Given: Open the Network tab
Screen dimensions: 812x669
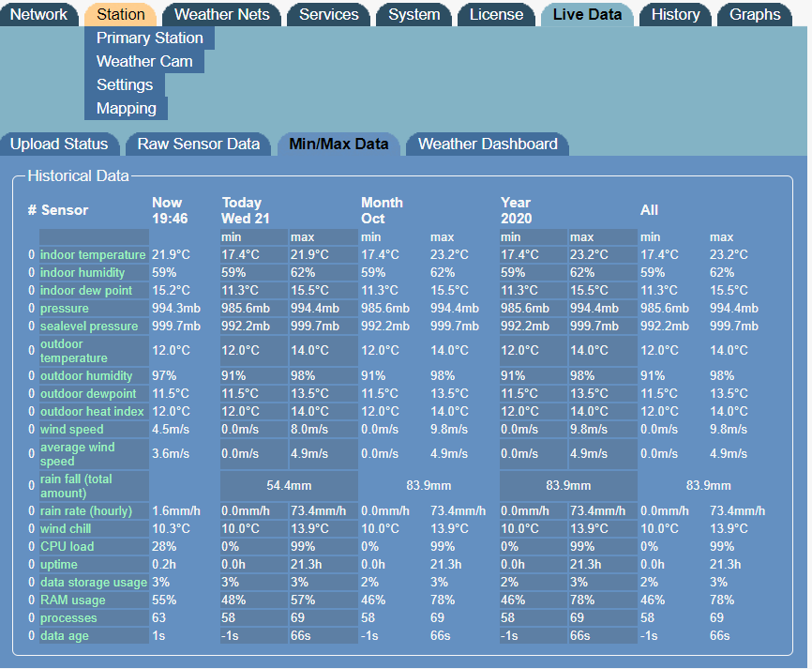Looking at the screenshot, I should [x=38, y=14].
